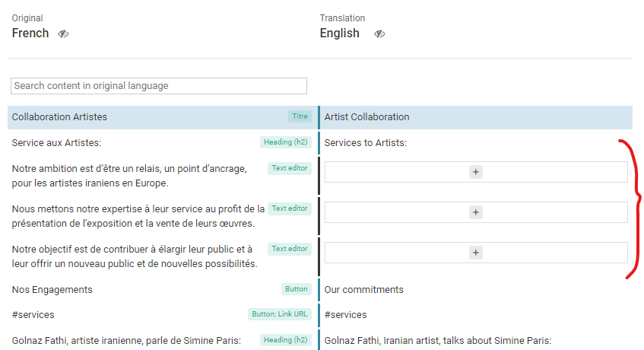Select the 'Nos Engagements' original text

[52, 290]
